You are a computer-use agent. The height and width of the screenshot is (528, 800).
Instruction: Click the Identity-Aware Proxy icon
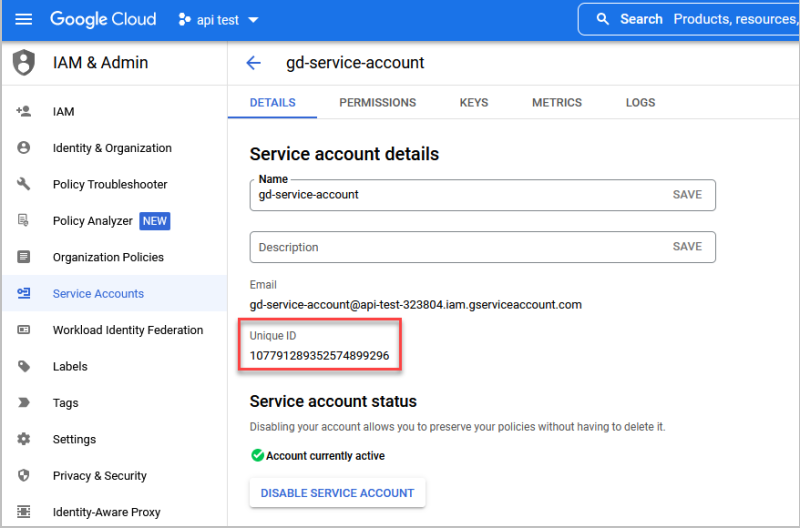pyautogui.click(x=23, y=511)
